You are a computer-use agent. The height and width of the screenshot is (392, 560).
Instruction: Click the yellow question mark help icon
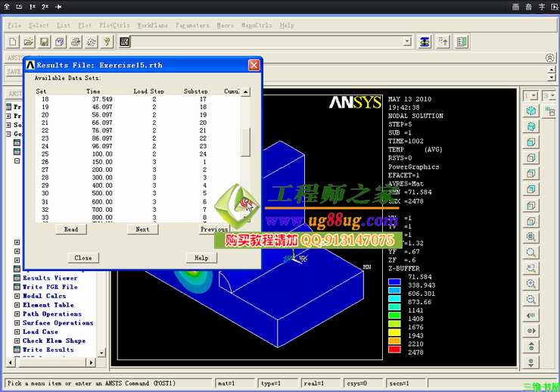click(107, 42)
